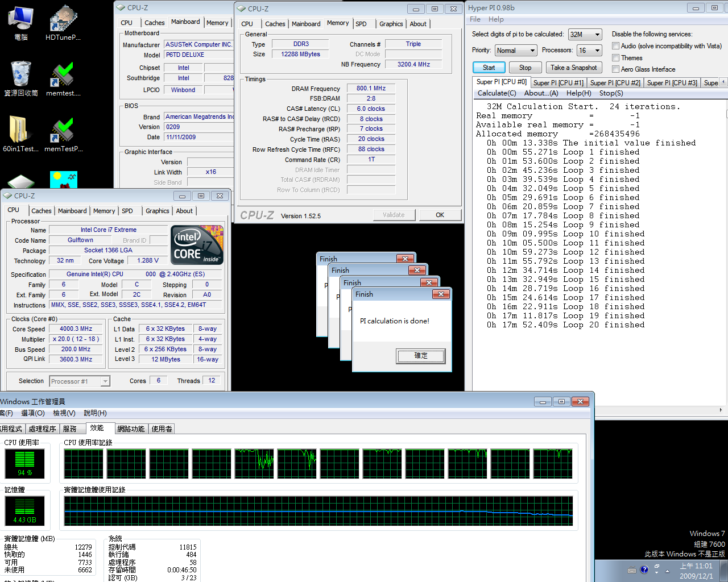Open the Priority Normal dropdown
The image size is (728, 582).
(515, 51)
